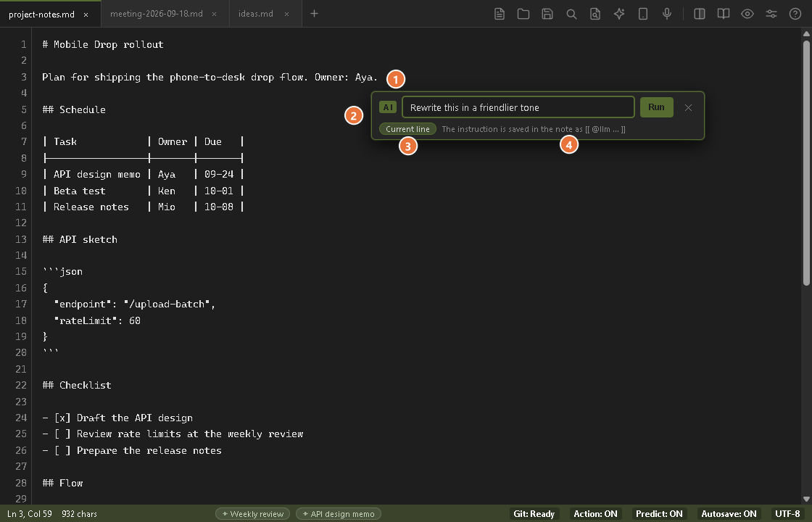The height and width of the screenshot is (522, 812).
Task: Click vertical scrollbar thumb
Action: pyautogui.click(x=806, y=162)
